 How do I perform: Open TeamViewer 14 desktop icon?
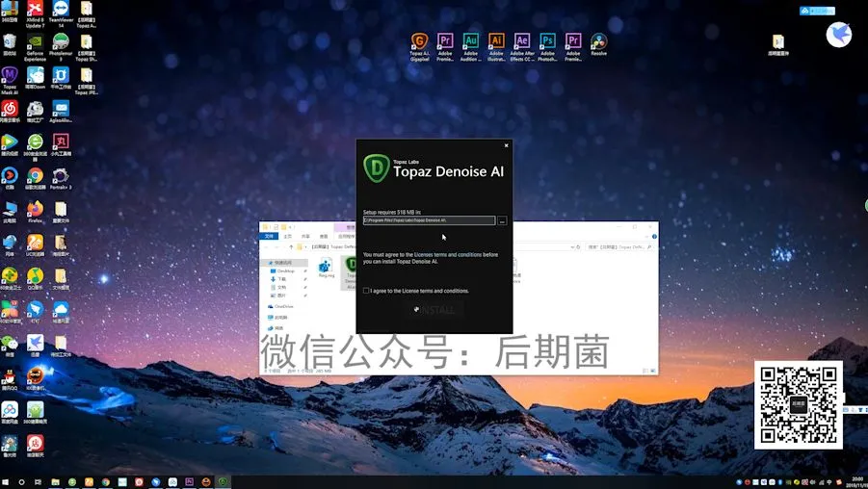click(61, 14)
